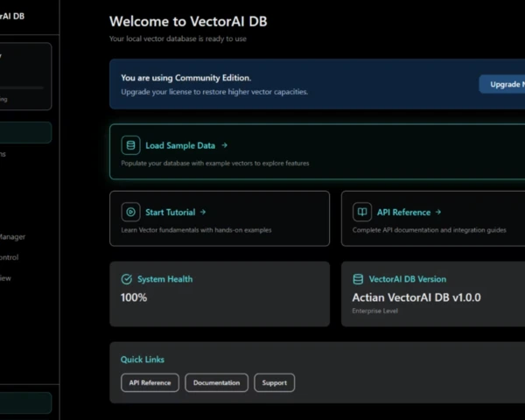Open API Reference card link

click(x=403, y=213)
